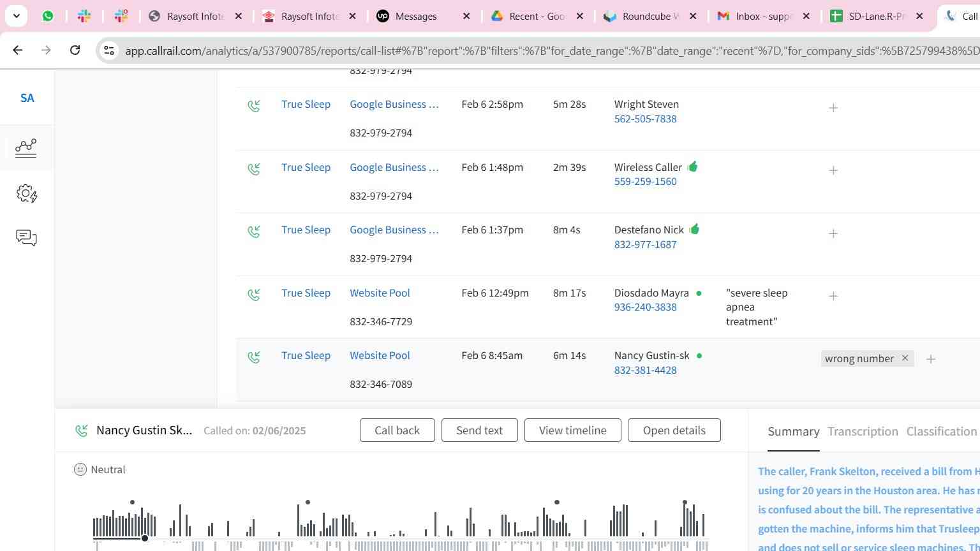Add a tag to the Wright Steven call

(x=833, y=108)
